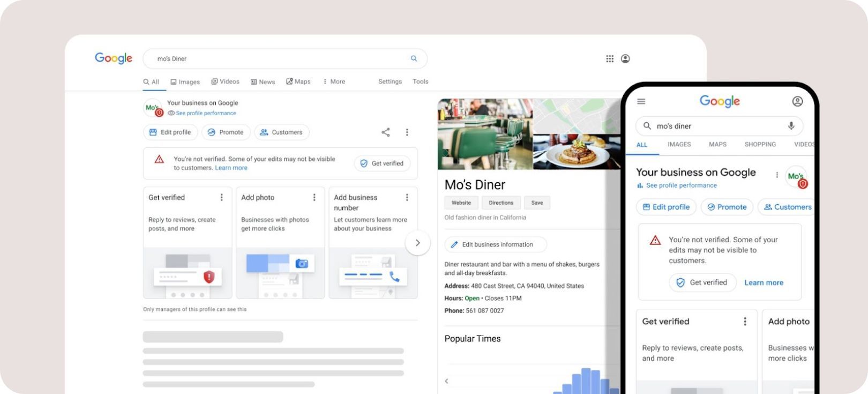Click the Directions button under Mo's Diner

501,203
